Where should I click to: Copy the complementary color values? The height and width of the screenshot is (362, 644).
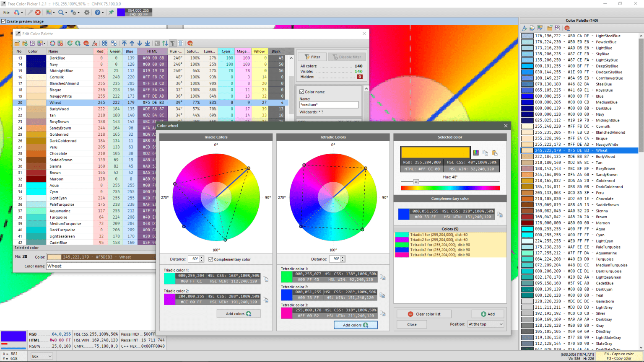tap(500, 215)
